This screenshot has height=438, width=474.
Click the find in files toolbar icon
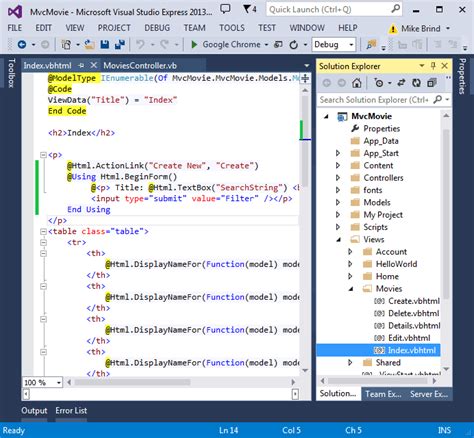pos(371,44)
